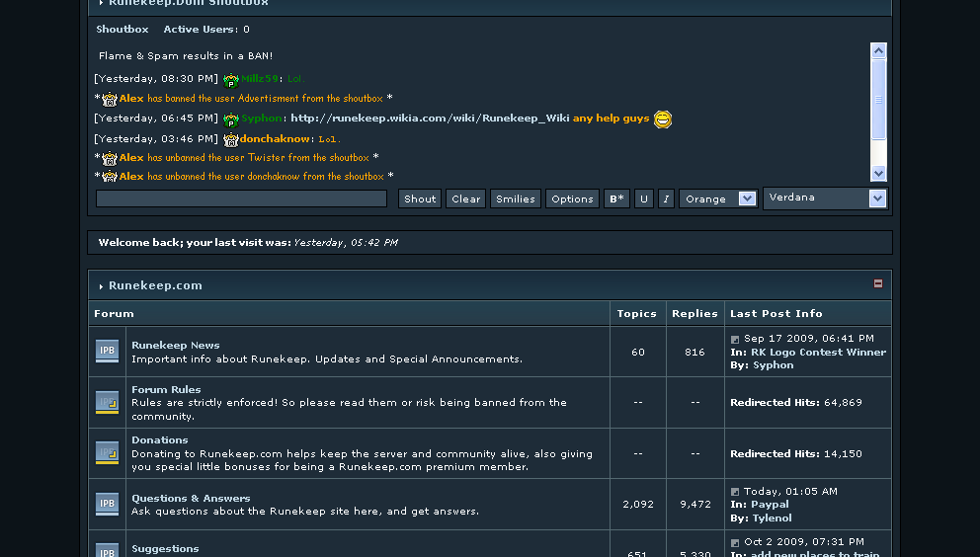The width and height of the screenshot is (980, 557).
Task: Click Alex's crown icon in donchaknow unban message
Action: coord(110,177)
